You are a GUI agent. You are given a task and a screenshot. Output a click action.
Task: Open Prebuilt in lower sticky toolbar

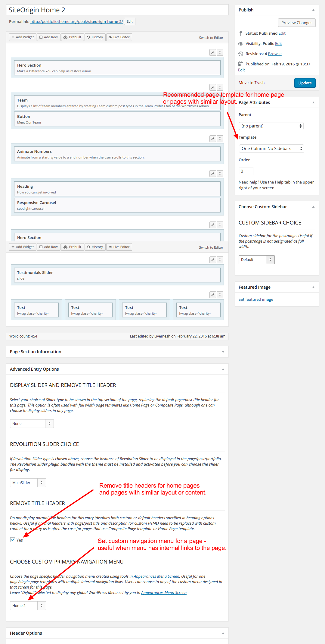point(72,247)
